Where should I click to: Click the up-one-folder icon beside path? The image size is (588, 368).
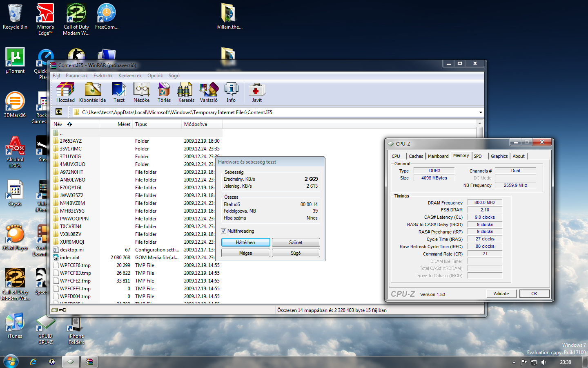59,112
